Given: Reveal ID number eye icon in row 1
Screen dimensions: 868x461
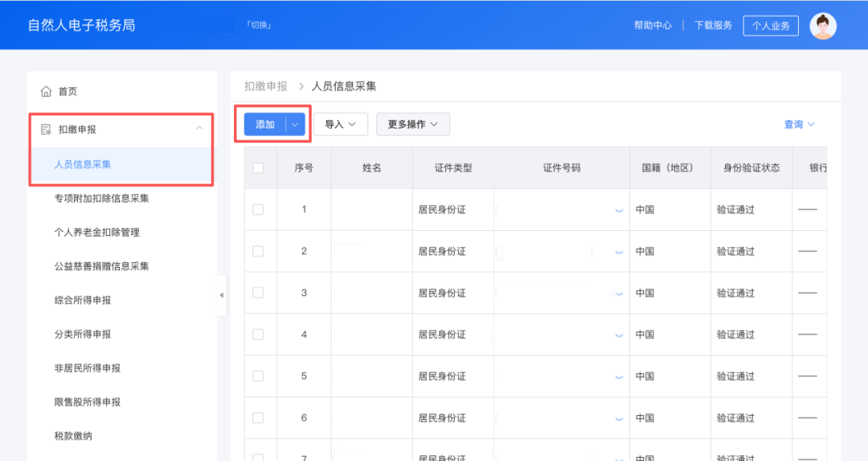Looking at the screenshot, I should click(619, 211).
